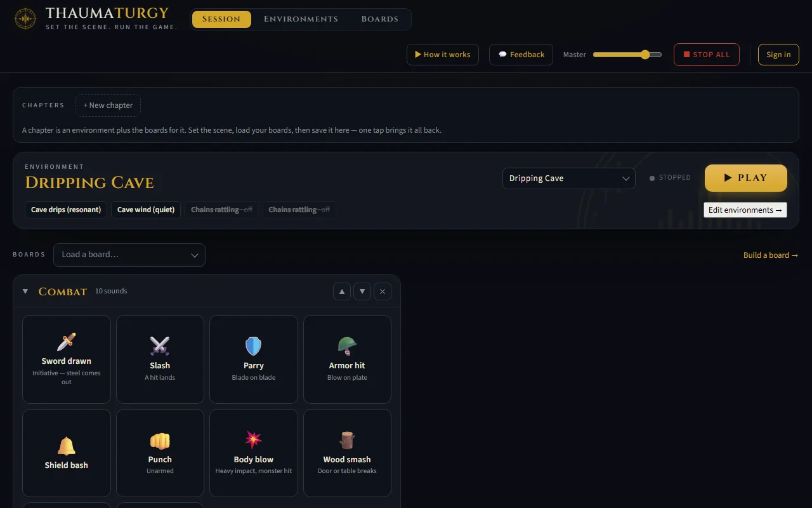This screenshot has height=508, width=812.
Task: Click the "Set the scene" tagline
Action: [112, 27]
